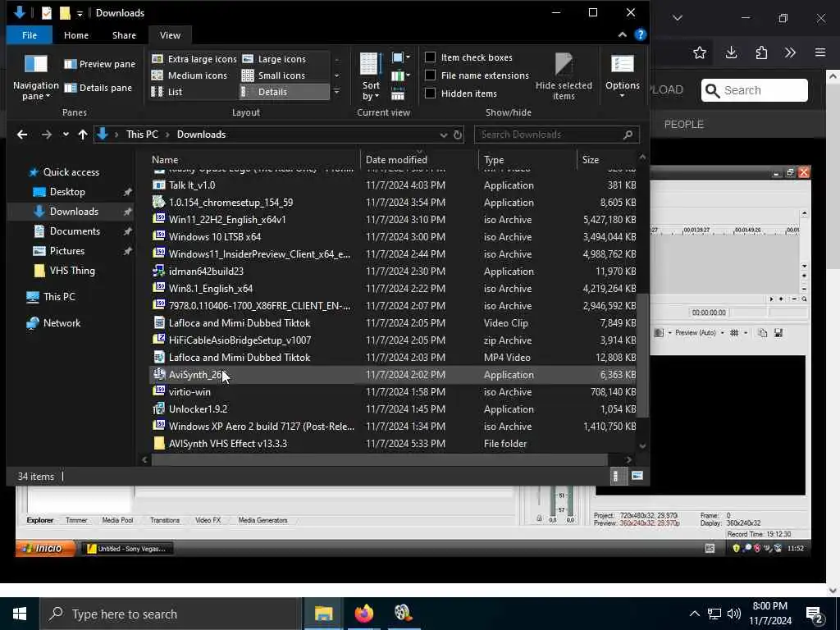
Task: Choose Extra large icons layout
Action: tap(194, 59)
